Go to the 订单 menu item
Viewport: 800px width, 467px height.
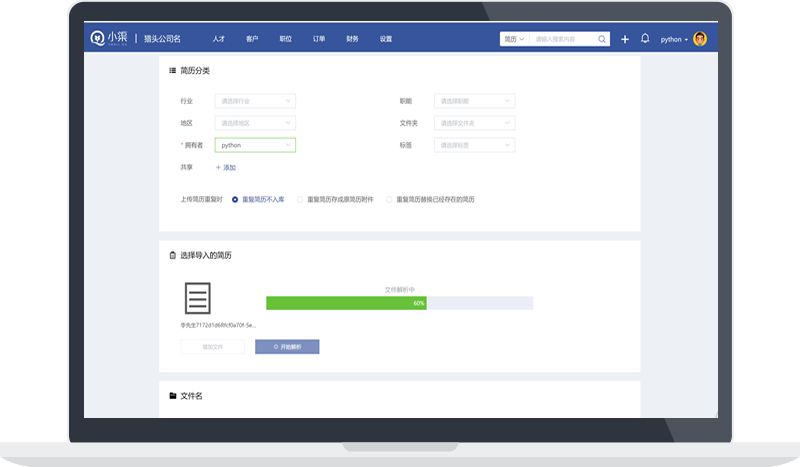click(319, 39)
